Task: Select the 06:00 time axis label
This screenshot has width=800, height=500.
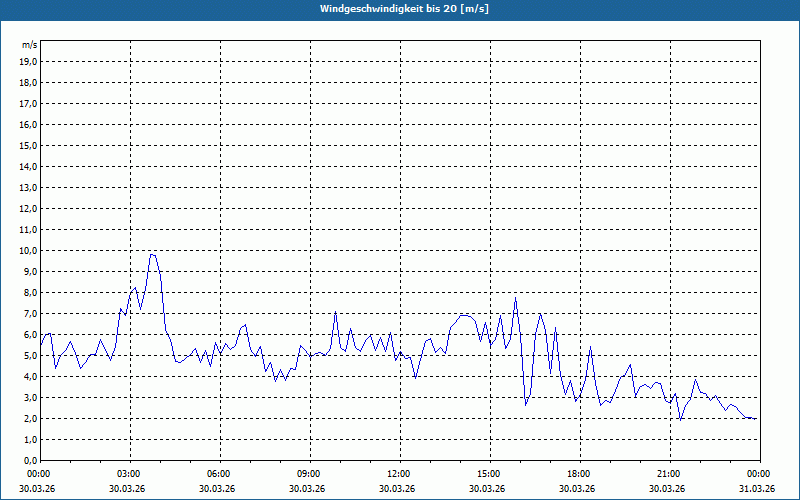Action: 220,474
